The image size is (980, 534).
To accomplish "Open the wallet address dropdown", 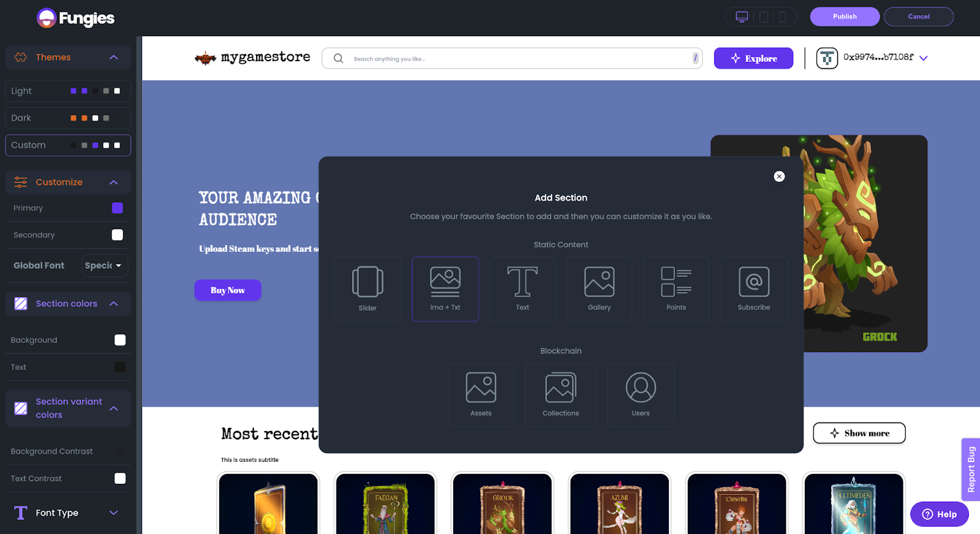I will point(924,58).
